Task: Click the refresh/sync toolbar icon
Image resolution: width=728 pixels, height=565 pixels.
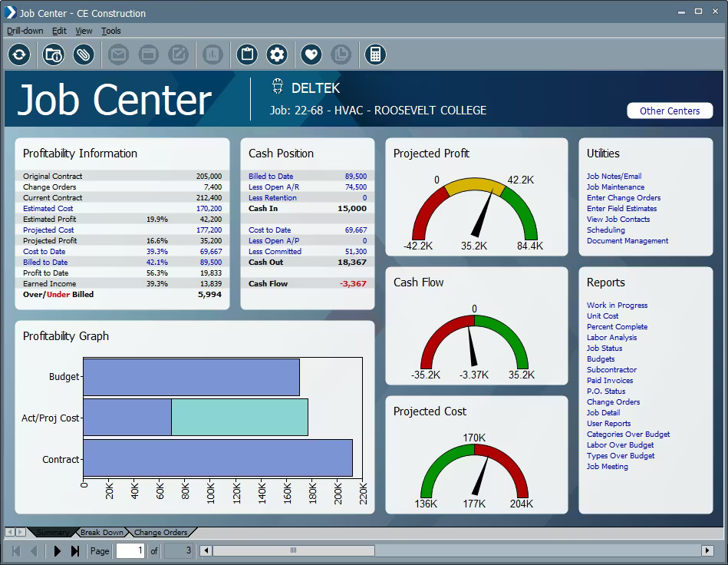Action: [18, 55]
